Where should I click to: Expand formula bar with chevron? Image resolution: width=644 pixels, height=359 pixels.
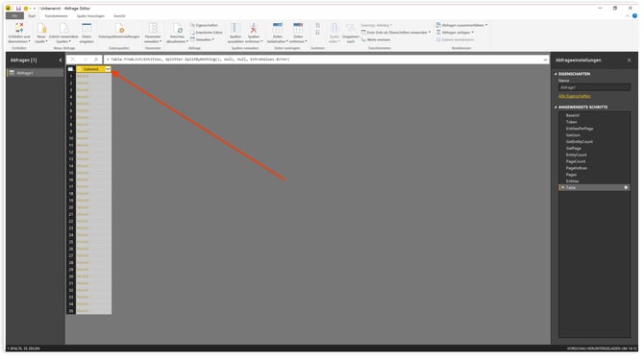pos(545,60)
